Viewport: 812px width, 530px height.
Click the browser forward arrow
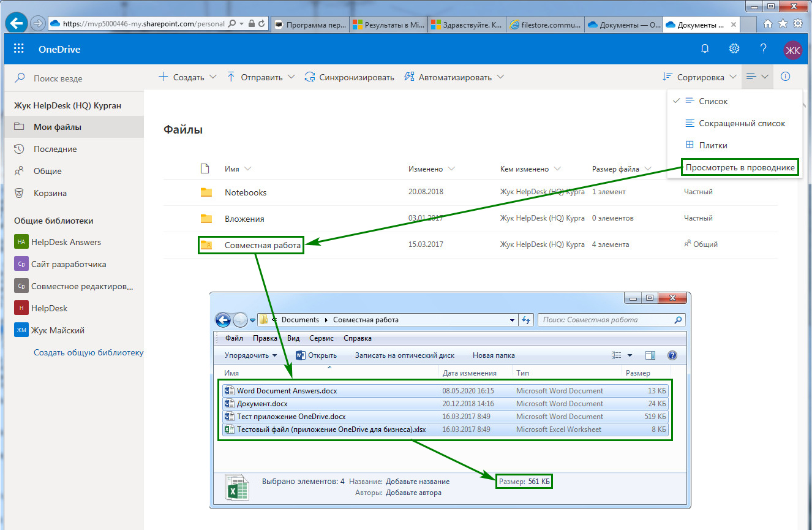click(38, 24)
